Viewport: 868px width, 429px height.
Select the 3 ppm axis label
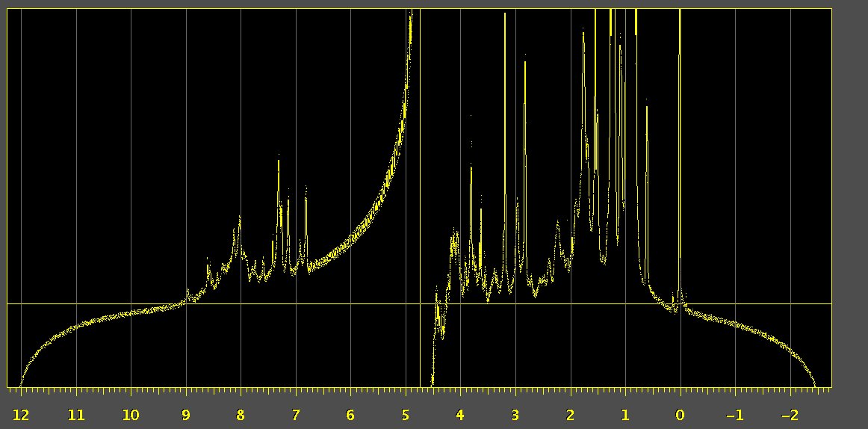click(515, 416)
